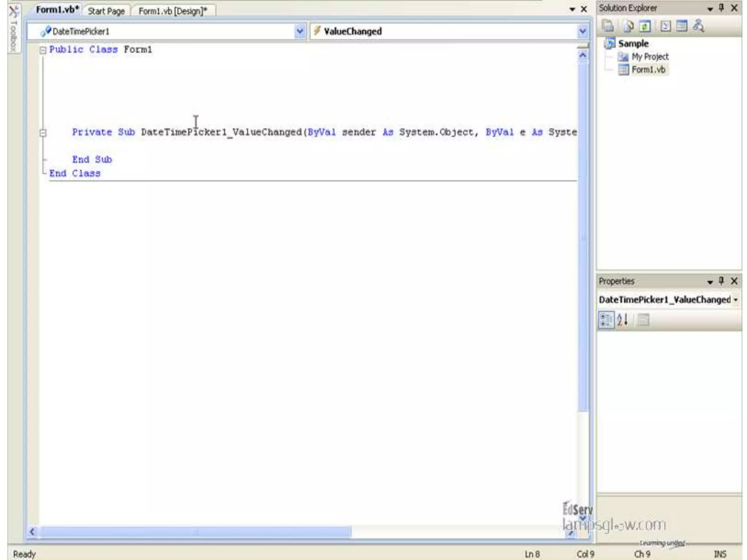Screen dimensions: 747x560
Task: Open Solution Explorer window position dropdown
Action: coord(710,9)
